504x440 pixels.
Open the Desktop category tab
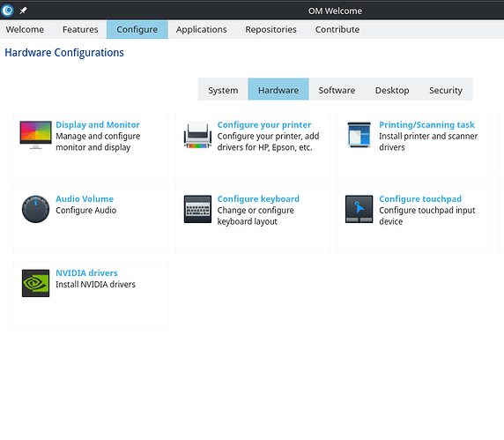392,90
